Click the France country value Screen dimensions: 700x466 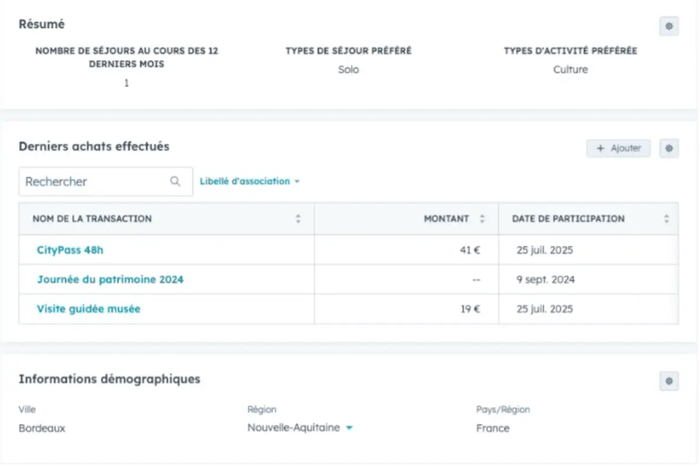(x=493, y=428)
